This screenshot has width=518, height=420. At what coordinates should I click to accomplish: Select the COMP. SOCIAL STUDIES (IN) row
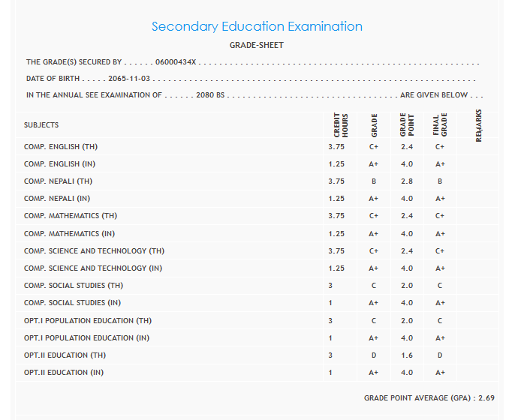point(72,303)
